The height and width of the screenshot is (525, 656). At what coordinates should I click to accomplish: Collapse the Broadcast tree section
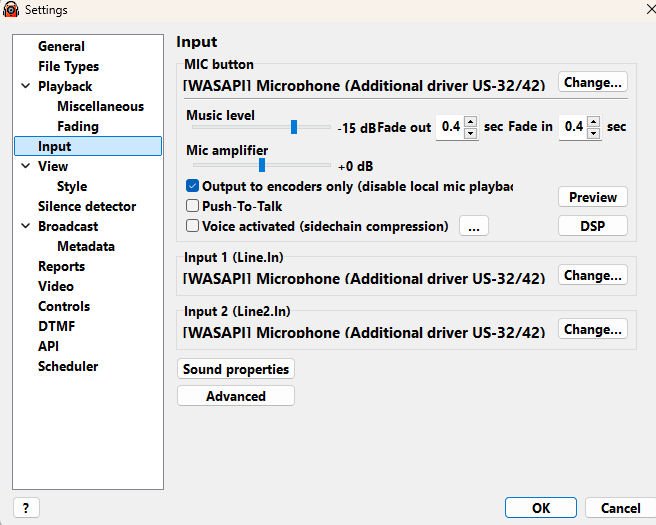pos(25,227)
